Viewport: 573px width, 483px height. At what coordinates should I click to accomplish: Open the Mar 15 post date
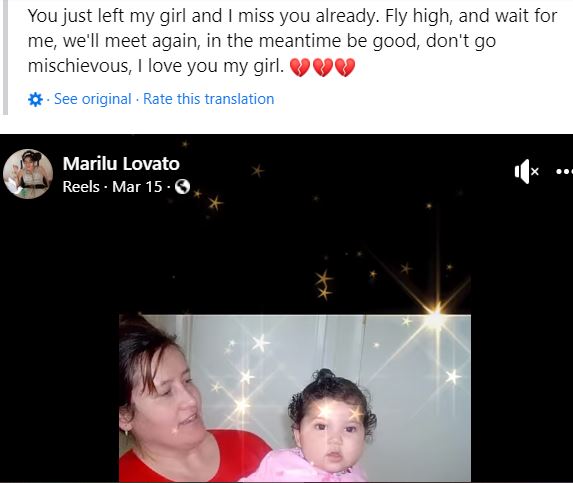137,187
